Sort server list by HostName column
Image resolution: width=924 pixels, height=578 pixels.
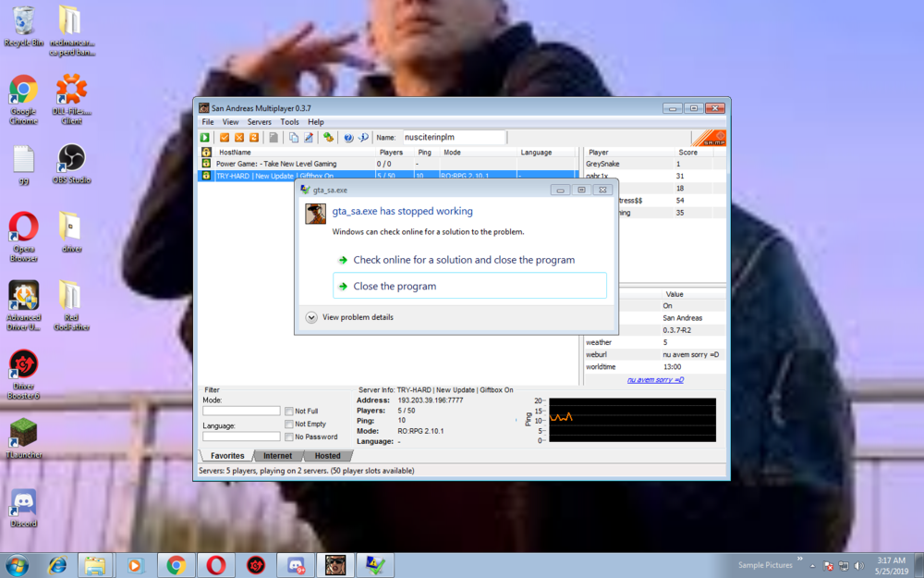[295, 153]
